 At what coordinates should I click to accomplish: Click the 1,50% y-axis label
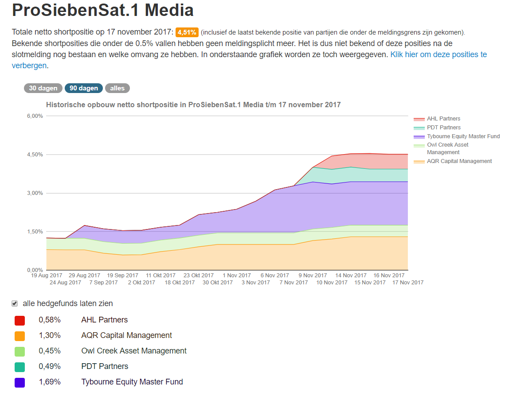point(34,232)
